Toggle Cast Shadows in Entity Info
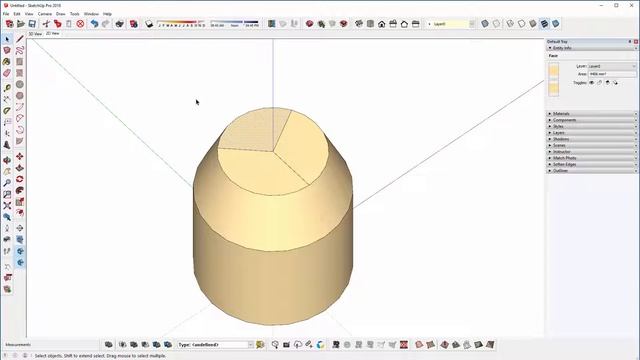This screenshot has width=640, height=360. click(615, 83)
